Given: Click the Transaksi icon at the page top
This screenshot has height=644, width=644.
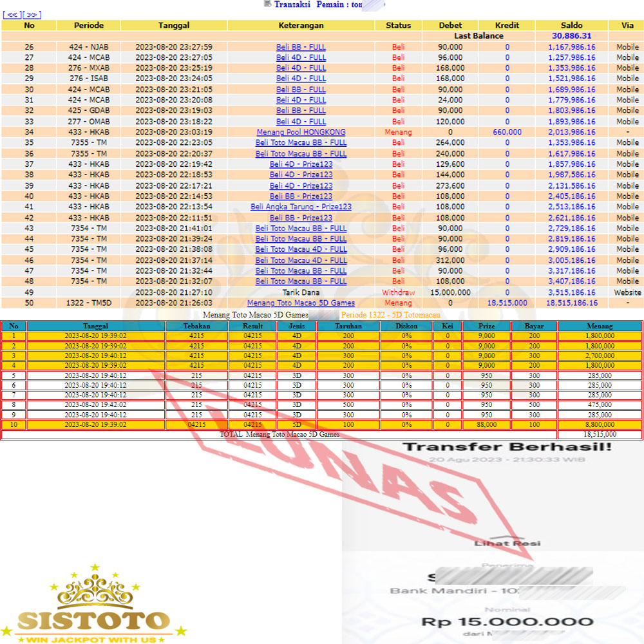Looking at the screenshot, I should (x=267, y=4).
